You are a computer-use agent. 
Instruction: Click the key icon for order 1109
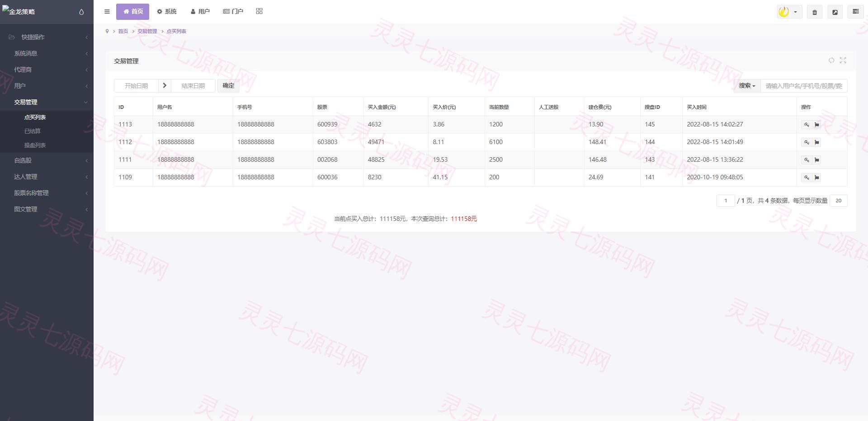point(807,178)
